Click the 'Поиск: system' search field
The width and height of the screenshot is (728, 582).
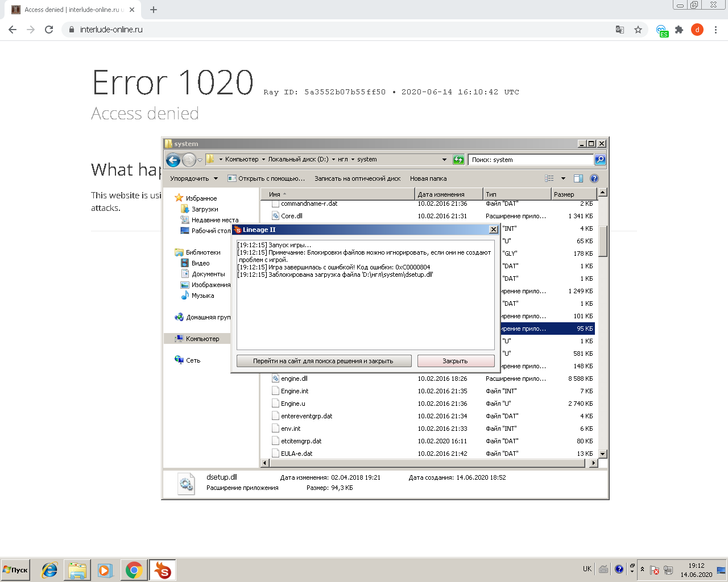tap(531, 160)
